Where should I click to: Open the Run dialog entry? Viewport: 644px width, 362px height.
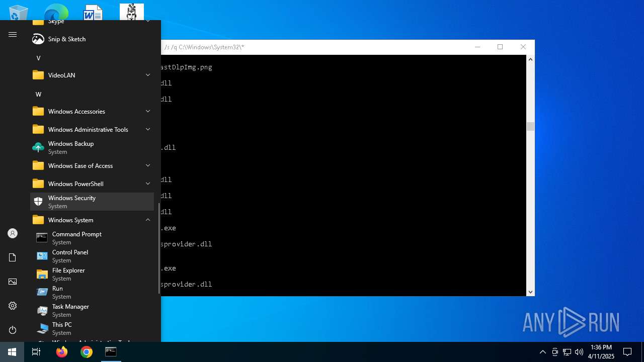(x=92, y=292)
